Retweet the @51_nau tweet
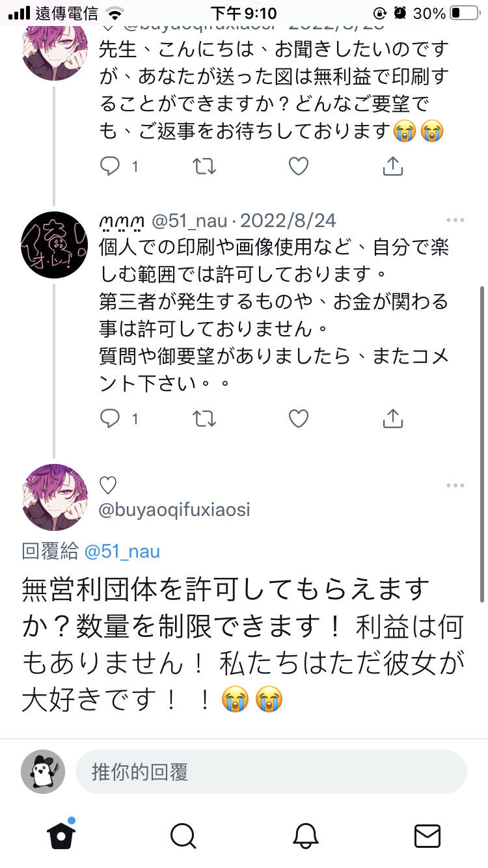This screenshot has height=868, width=488. 205,419
